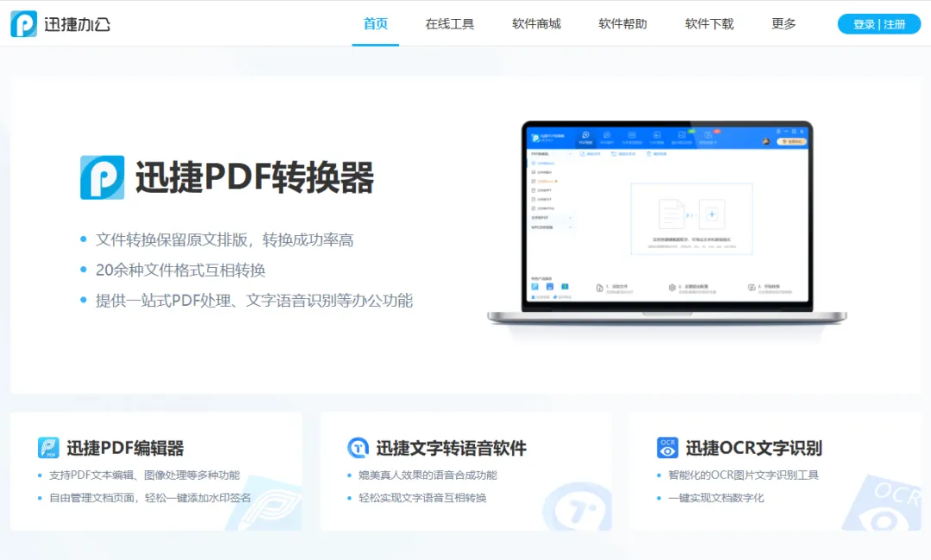
Task: Open the 在线工具 menu item
Action: (449, 24)
